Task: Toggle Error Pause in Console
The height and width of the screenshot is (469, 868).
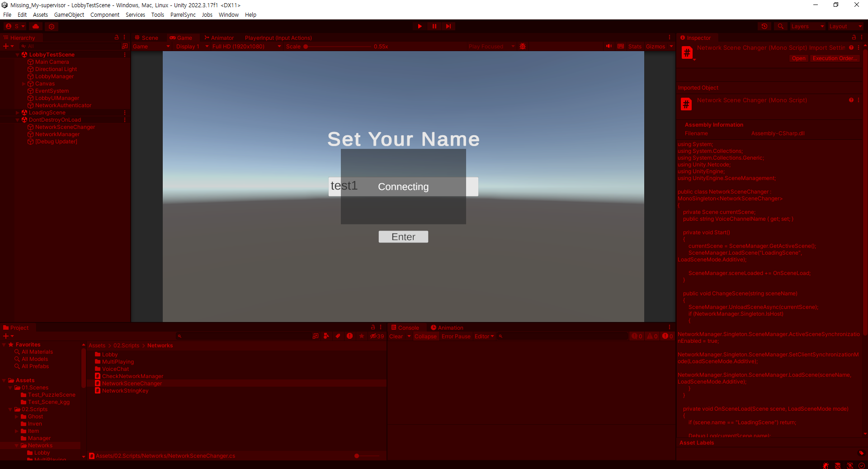Action: tap(456, 336)
